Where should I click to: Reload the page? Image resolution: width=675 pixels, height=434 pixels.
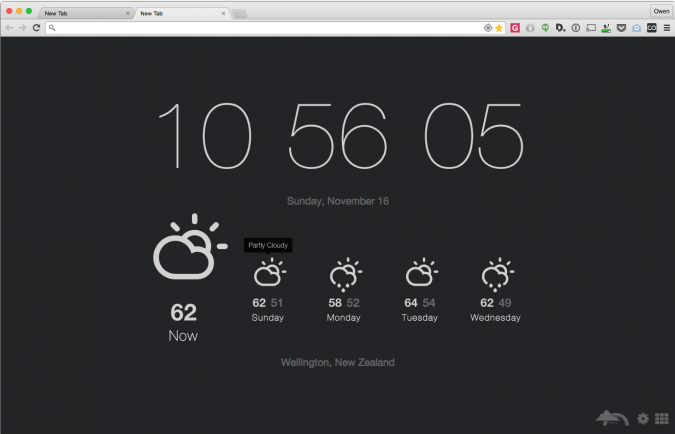[x=37, y=28]
